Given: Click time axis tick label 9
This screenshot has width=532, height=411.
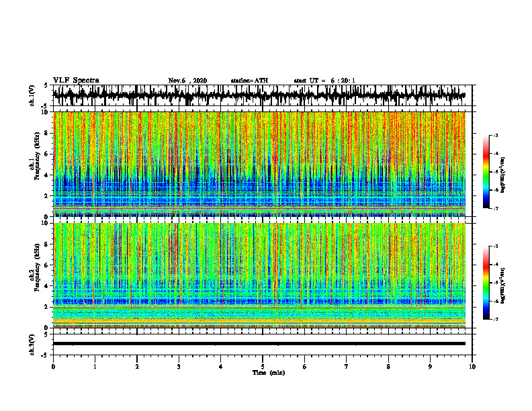Looking at the screenshot, I should (430, 367).
